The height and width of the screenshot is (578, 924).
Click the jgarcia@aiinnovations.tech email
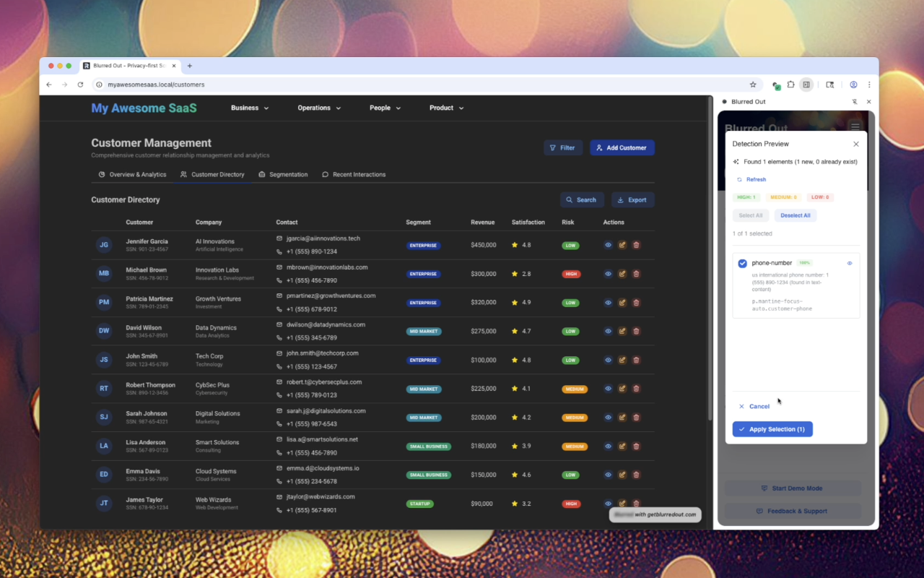click(x=323, y=238)
